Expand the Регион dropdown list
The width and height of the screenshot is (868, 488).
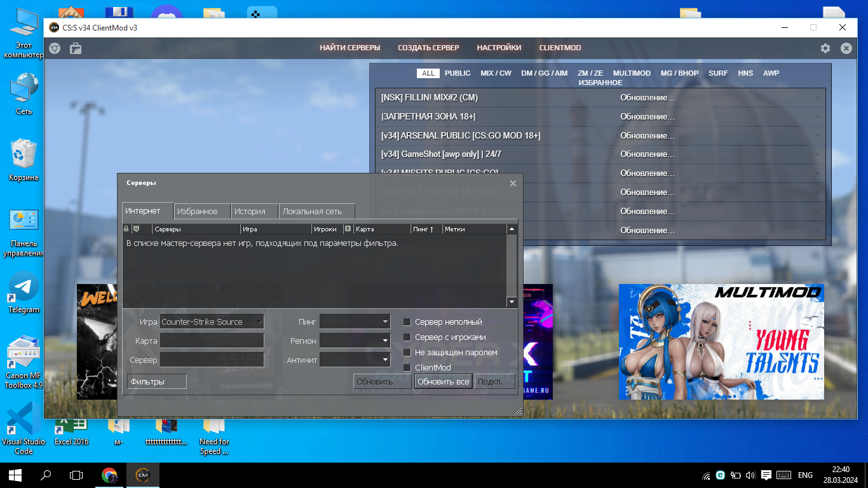click(355, 341)
